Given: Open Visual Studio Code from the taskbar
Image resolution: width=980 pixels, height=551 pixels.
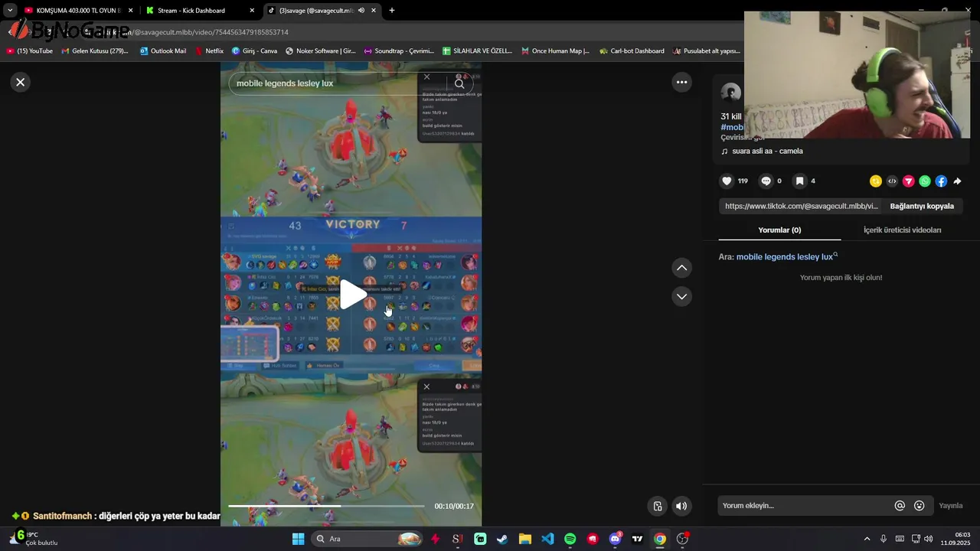Looking at the screenshot, I should pyautogui.click(x=547, y=539).
